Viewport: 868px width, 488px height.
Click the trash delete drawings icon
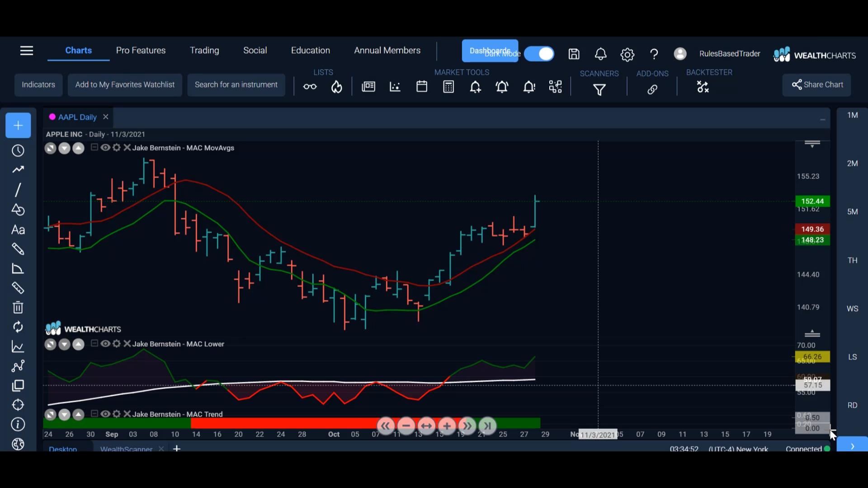[18, 307]
